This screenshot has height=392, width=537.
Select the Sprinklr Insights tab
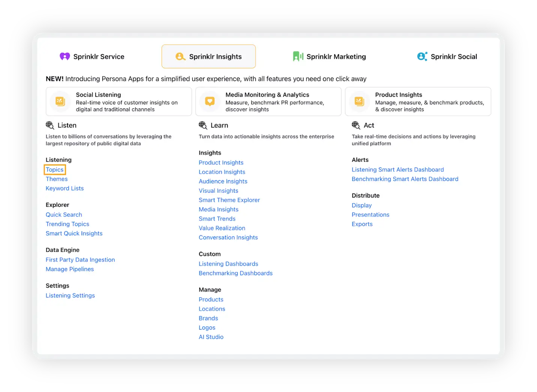(209, 56)
